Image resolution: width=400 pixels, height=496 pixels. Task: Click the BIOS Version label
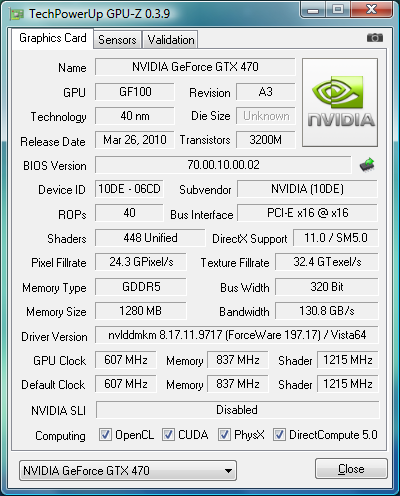pyautogui.click(x=55, y=166)
